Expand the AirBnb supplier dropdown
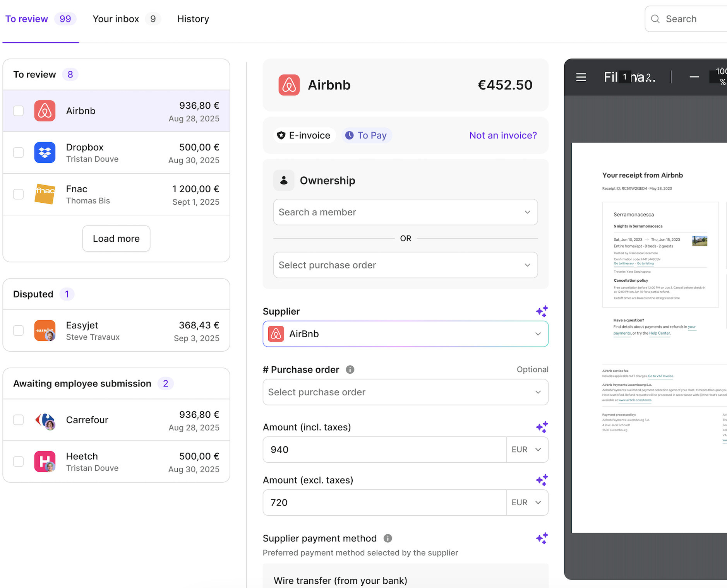 click(x=405, y=334)
